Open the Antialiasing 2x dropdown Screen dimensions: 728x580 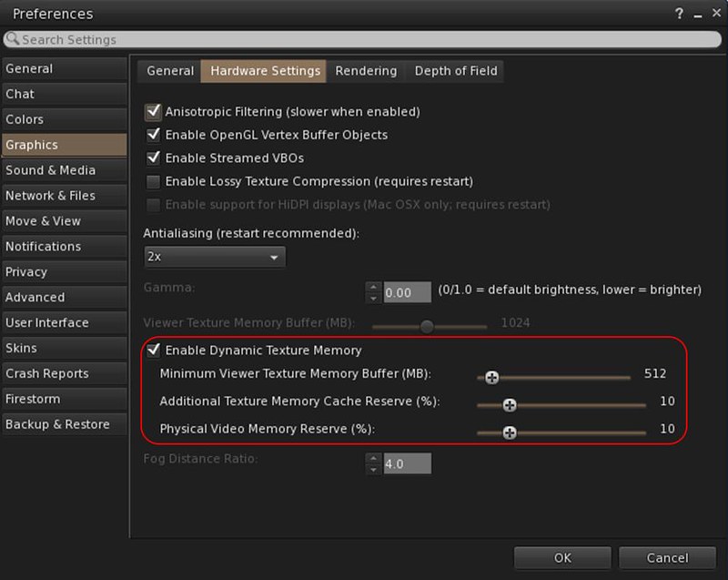(215, 258)
